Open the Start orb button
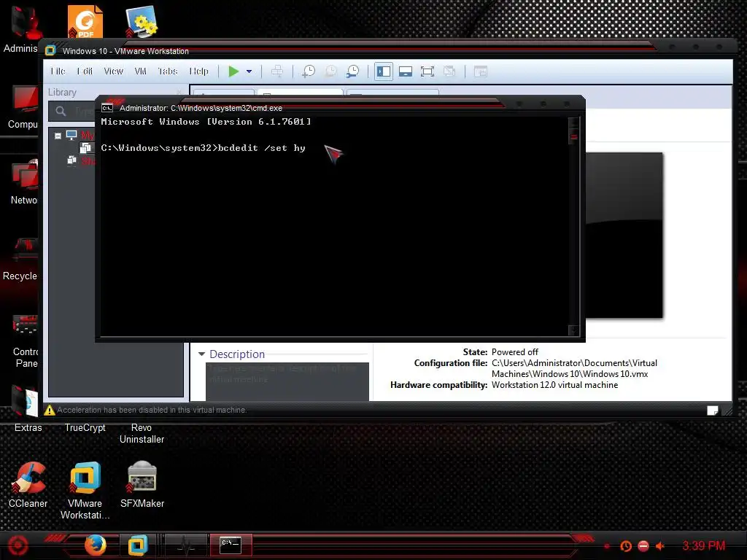The image size is (747, 560). tap(18, 545)
